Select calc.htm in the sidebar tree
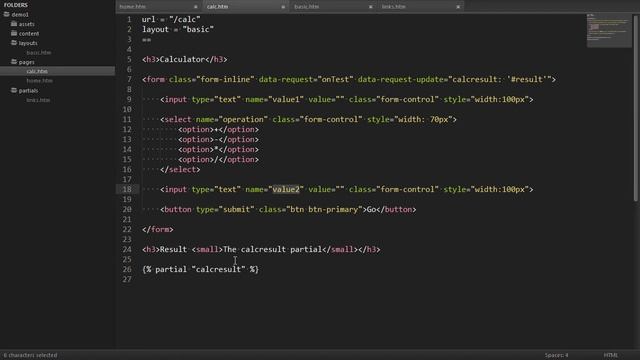Viewport: 640px width, 360px height. click(x=37, y=71)
